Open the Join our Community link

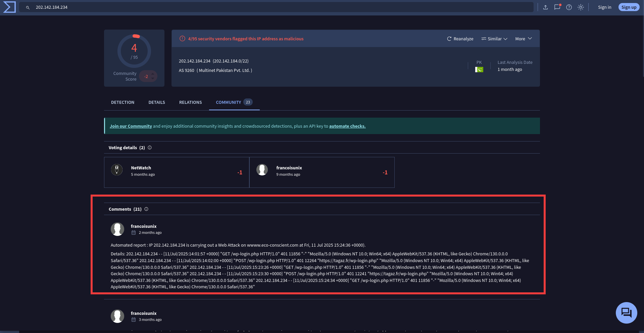[x=131, y=126]
